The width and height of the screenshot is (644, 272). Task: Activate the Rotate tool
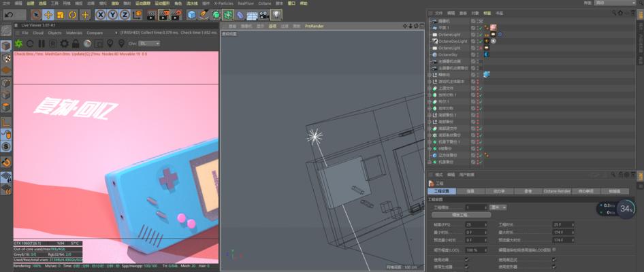73,15
